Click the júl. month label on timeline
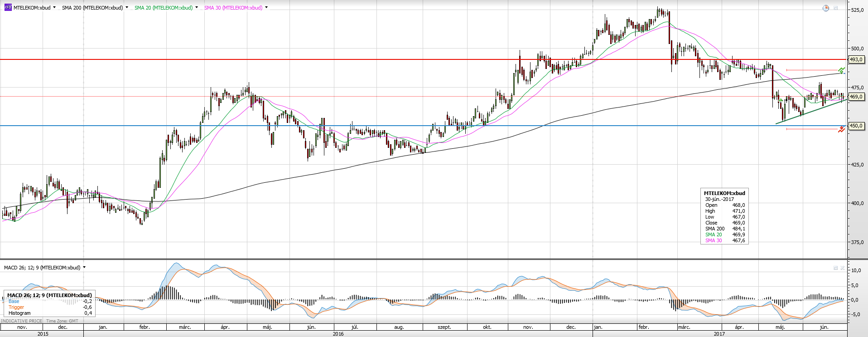The image size is (868, 337). pos(355,327)
